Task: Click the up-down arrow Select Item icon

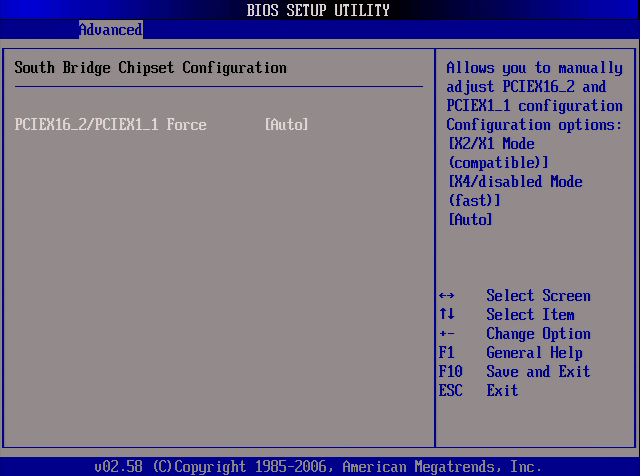Action: [446, 315]
